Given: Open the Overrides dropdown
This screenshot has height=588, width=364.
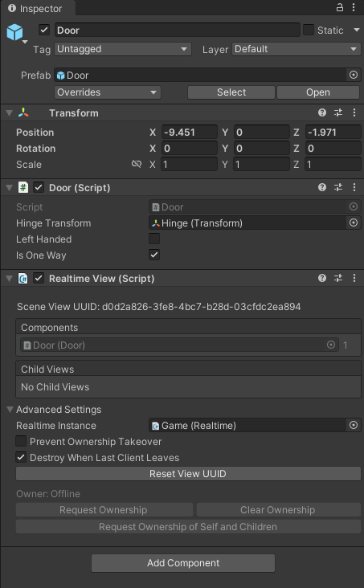Looking at the screenshot, I should (x=108, y=92).
